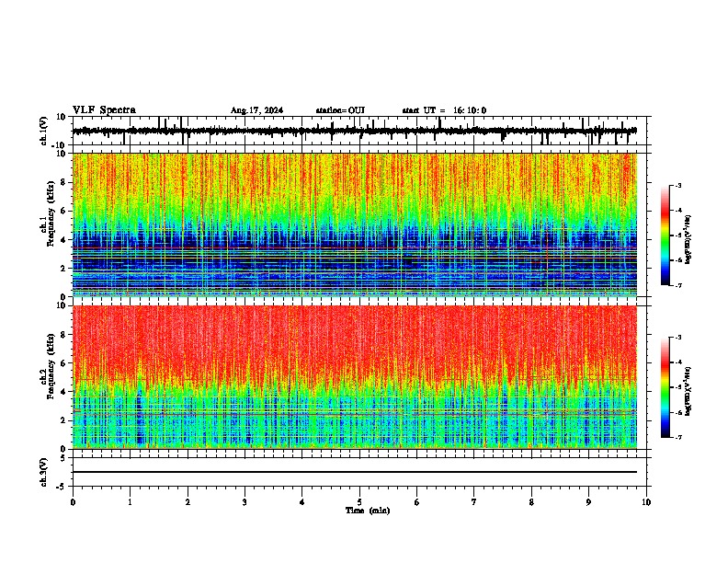Click the ch.1 spectrogram color scale bar
Viewport: 728px width, 563px height.
tap(665, 235)
